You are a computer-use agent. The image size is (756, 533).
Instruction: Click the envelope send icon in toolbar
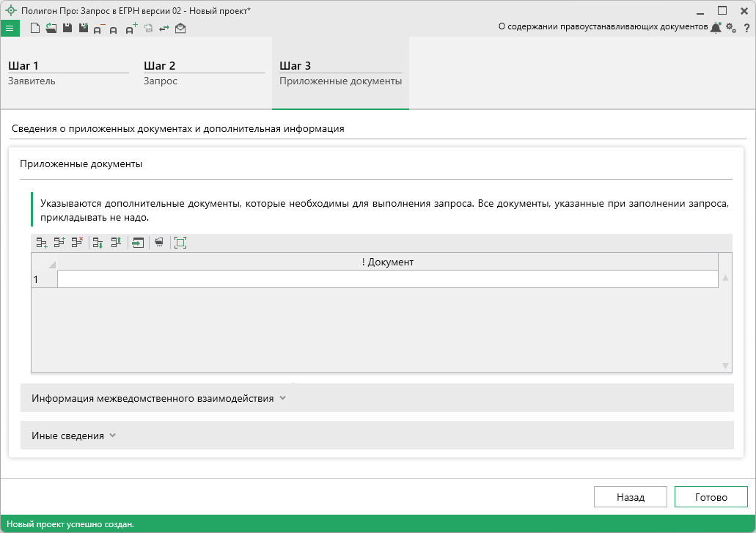click(180, 29)
